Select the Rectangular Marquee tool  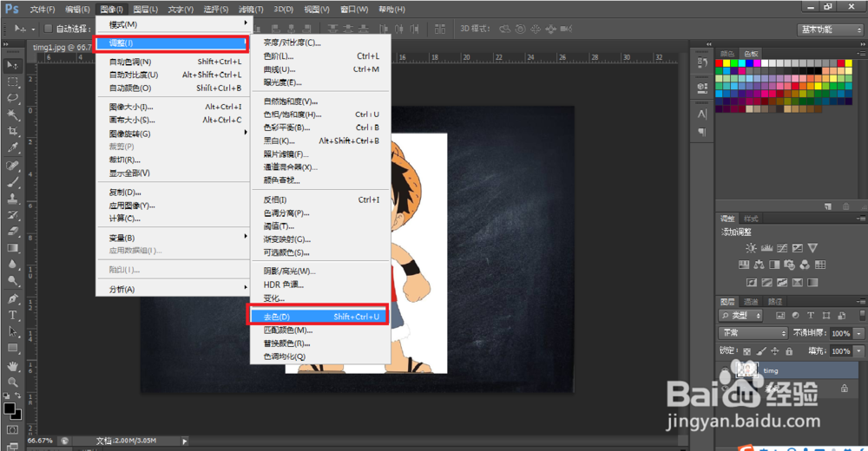click(x=11, y=82)
